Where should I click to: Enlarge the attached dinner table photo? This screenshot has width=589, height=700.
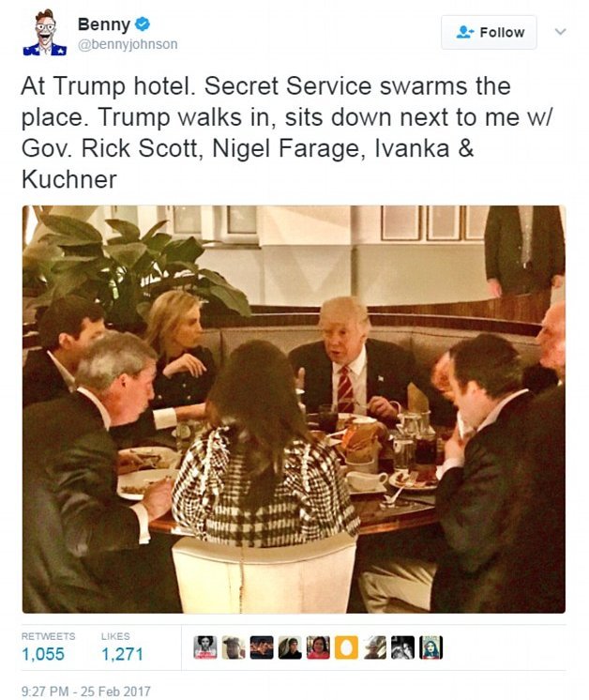tap(294, 409)
